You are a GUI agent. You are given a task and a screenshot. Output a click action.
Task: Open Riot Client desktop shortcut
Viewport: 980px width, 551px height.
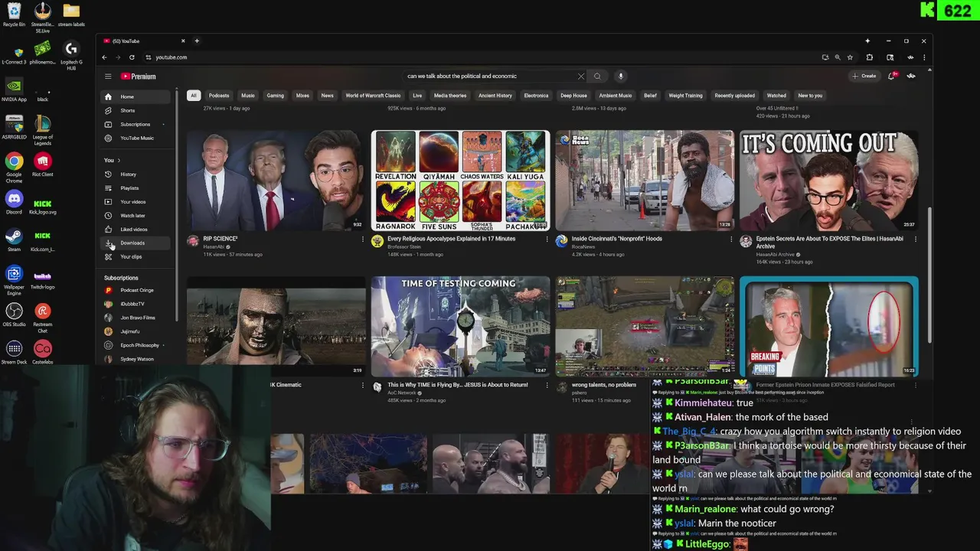pos(42,165)
